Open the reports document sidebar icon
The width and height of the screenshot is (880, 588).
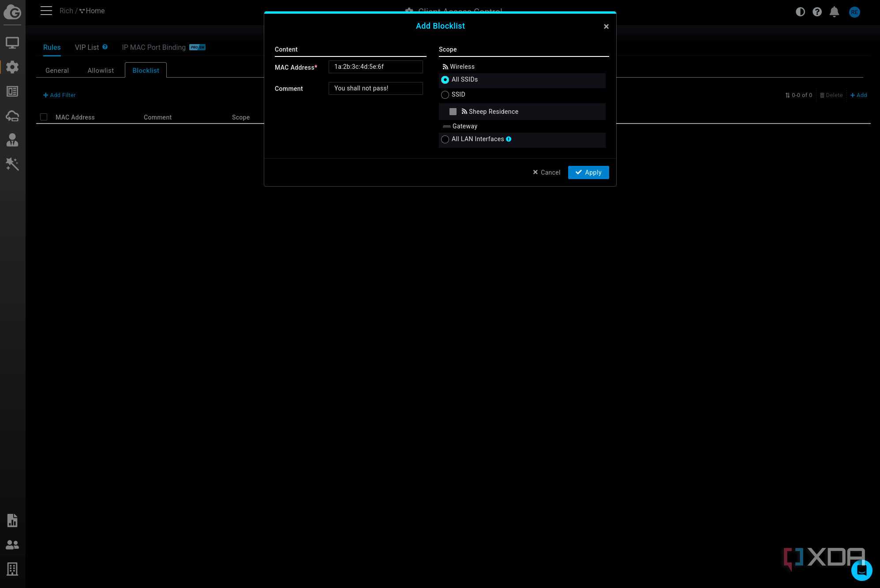tap(12, 521)
